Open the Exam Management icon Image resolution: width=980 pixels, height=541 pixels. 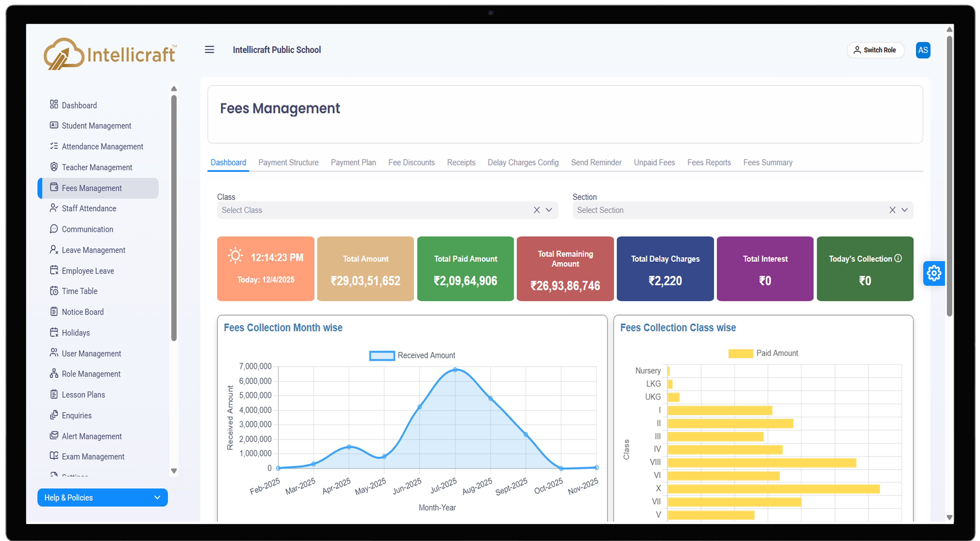click(x=54, y=456)
